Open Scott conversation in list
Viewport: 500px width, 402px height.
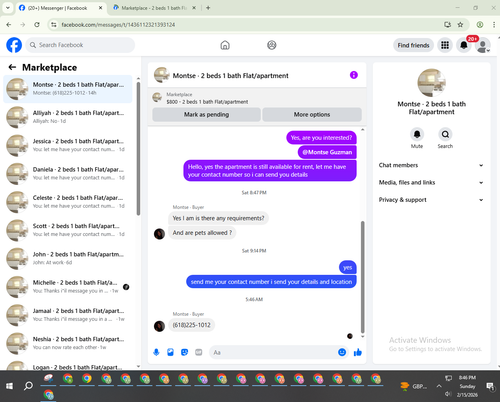[x=68, y=230]
